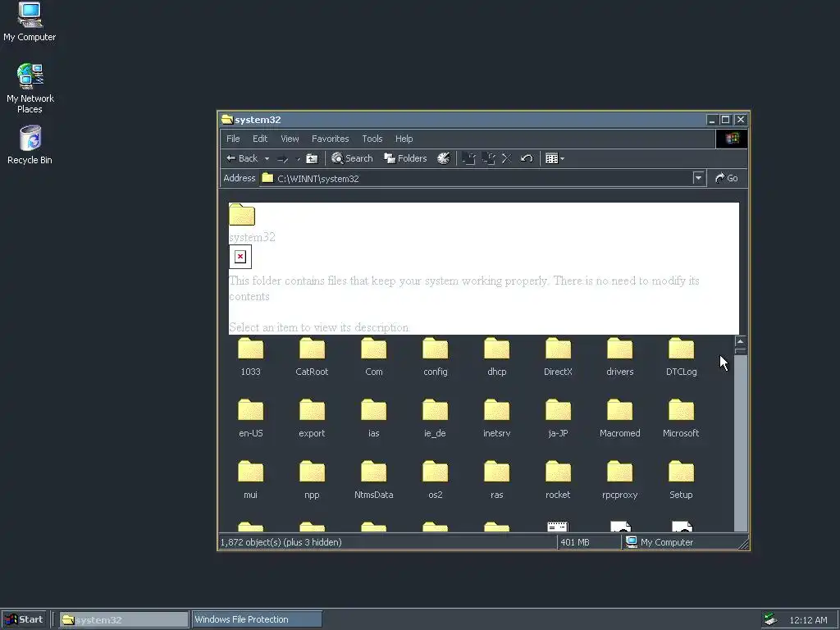Select Recycle Bin desktop icon
The image size is (840, 630).
click(30, 145)
